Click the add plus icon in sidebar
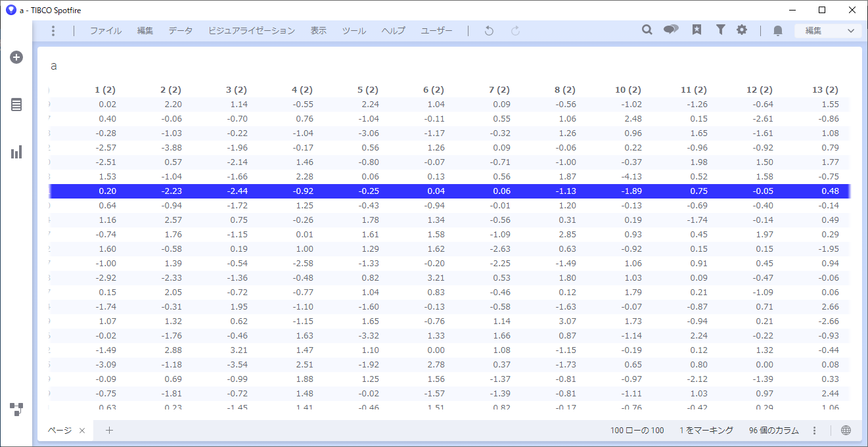Viewport: 868px width, 447px height. click(16, 57)
